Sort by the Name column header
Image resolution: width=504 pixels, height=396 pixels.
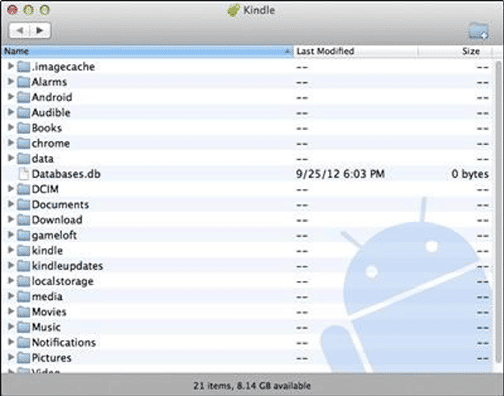[147, 51]
